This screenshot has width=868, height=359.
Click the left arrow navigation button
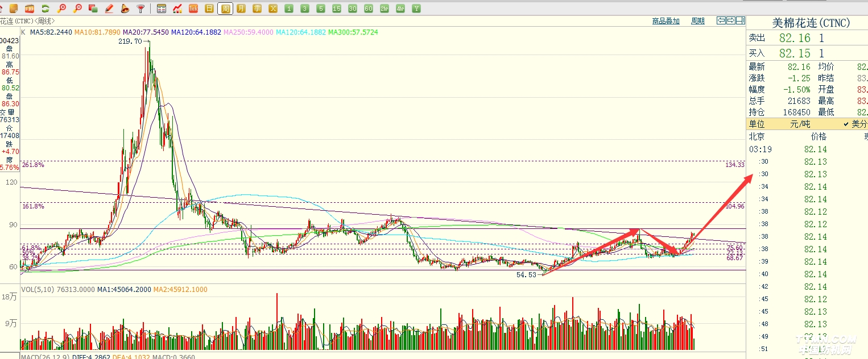[x=721, y=21]
